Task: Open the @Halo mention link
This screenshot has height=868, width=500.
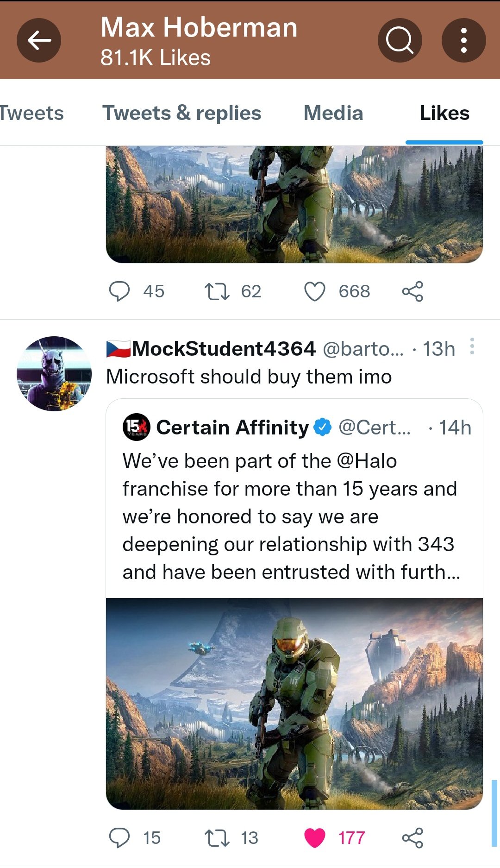Action: coord(367,461)
